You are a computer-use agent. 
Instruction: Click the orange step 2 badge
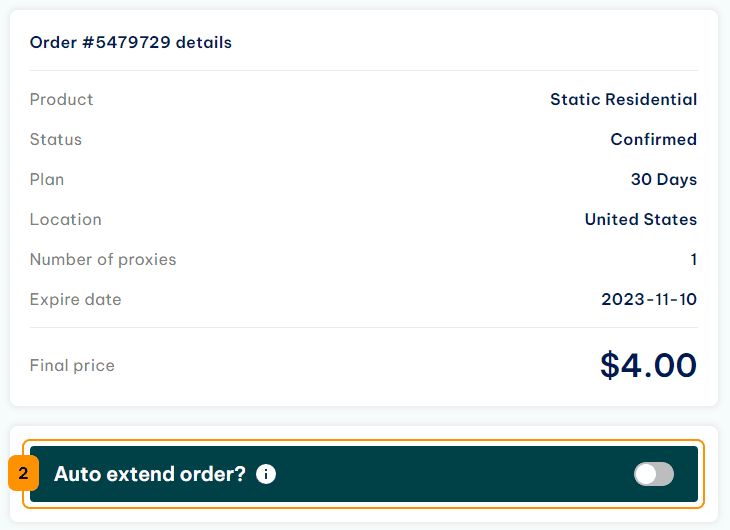click(x=23, y=473)
